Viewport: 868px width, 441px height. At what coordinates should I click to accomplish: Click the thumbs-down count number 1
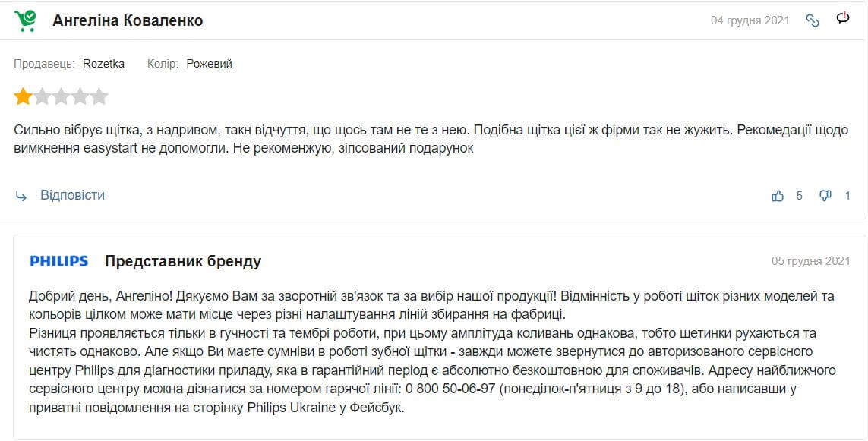click(847, 195)
